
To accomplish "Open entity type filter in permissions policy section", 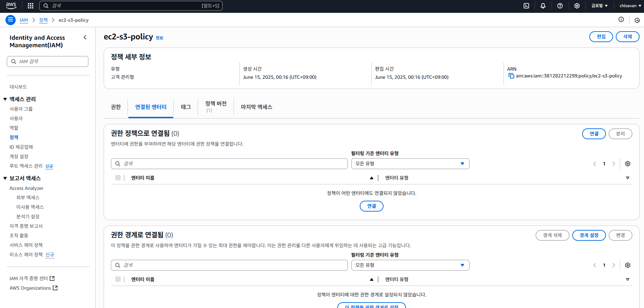I will [410, 164].
